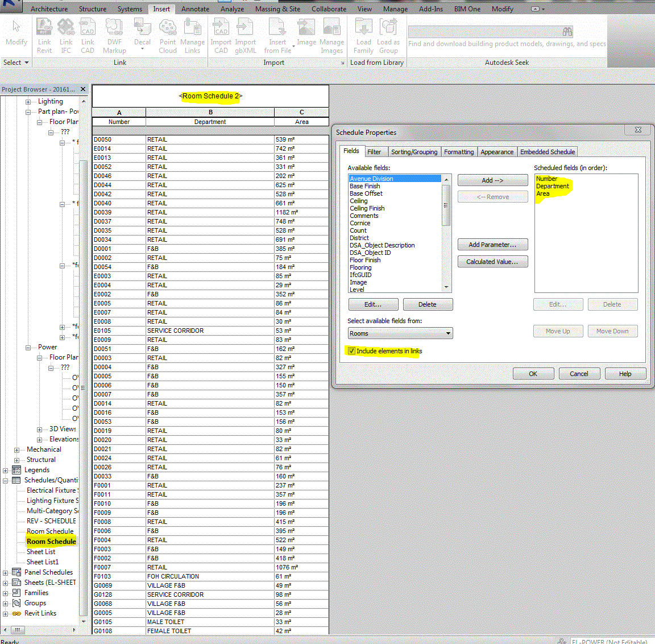655x644 pixels.
Task: Select Department in Scheduled fields
Action: 552,186
